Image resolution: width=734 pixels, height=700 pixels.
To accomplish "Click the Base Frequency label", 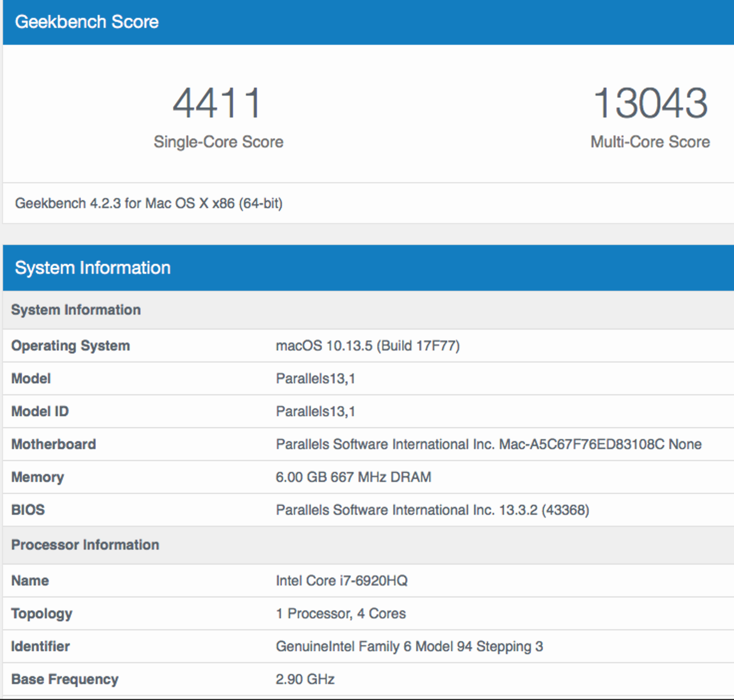I will pyautogui.click(x=65, y=679).
